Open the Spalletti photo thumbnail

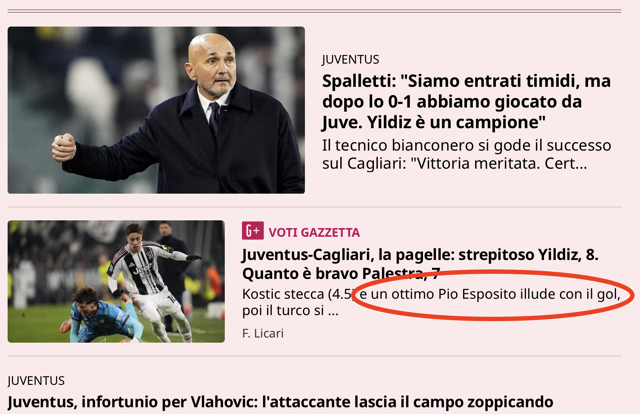(156, 110)
